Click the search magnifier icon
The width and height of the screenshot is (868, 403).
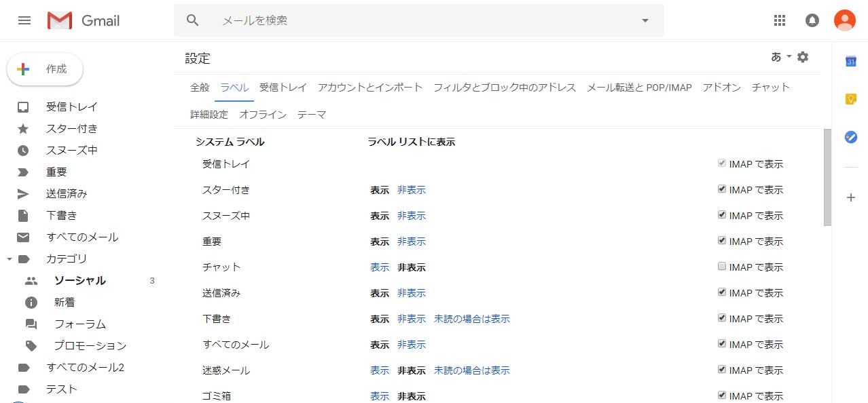193,20
